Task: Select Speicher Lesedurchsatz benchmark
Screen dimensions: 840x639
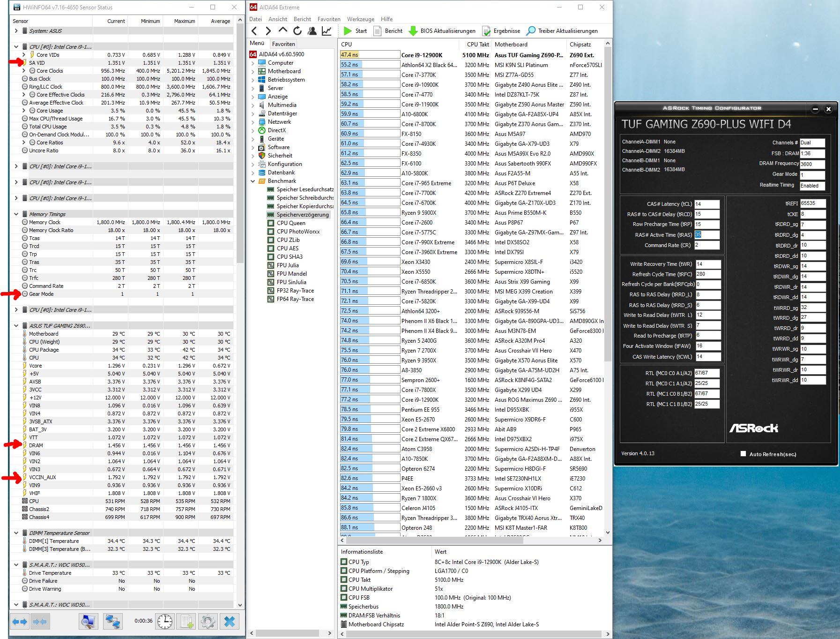Action: tap(300, 189)
